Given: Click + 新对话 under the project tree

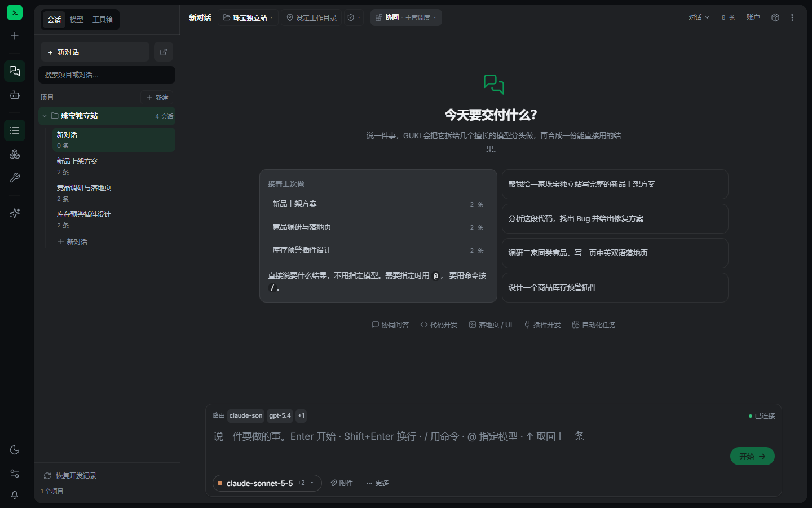Looking at the screenshot, I should tap(73, 242).
